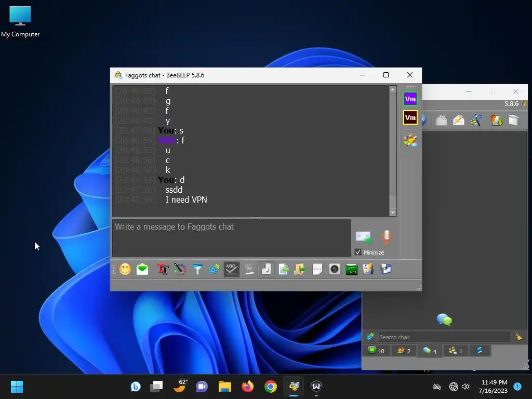Click the edit group members icon
Viewport: 532px width, 399px height.
(410, 140)
